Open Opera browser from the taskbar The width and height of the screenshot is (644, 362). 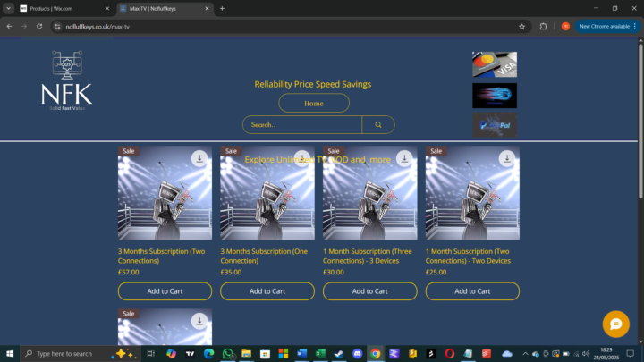pyautogui.click(x=449, y=353)
